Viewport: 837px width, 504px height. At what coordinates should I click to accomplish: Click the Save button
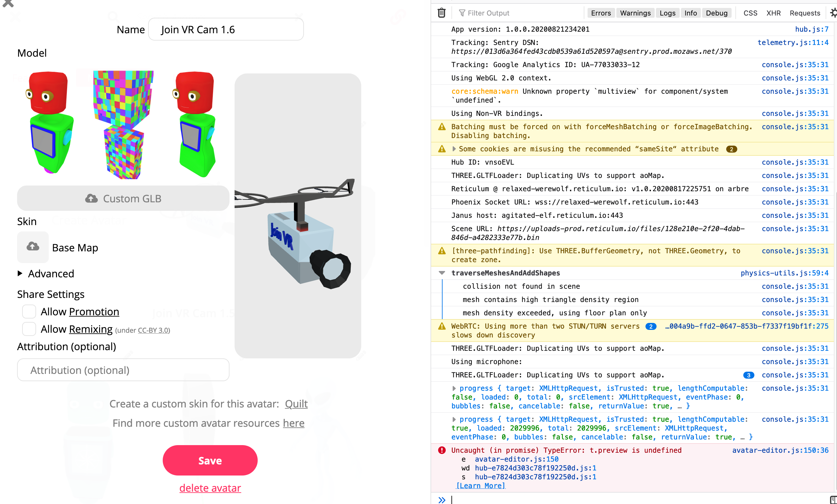coord(210,460)
